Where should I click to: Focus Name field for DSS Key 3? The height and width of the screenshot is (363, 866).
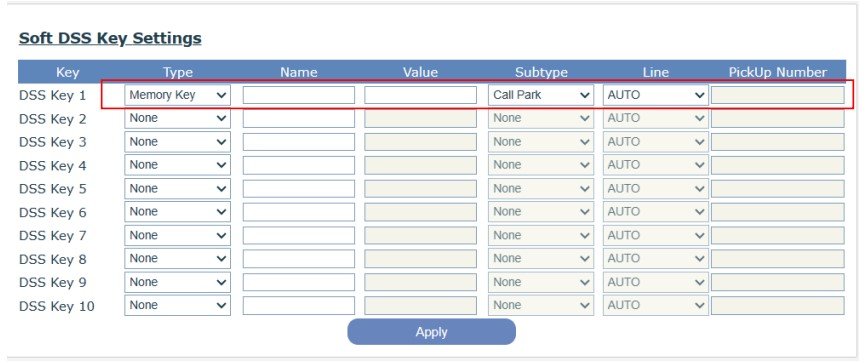click(299, 142)
